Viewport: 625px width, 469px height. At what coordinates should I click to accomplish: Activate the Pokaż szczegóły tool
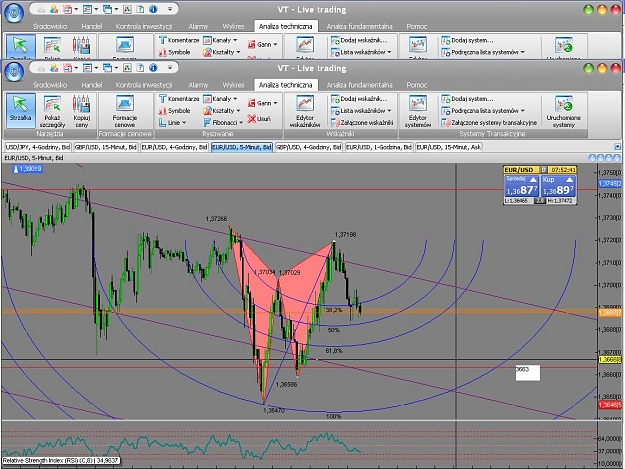[x=52, y=111]
